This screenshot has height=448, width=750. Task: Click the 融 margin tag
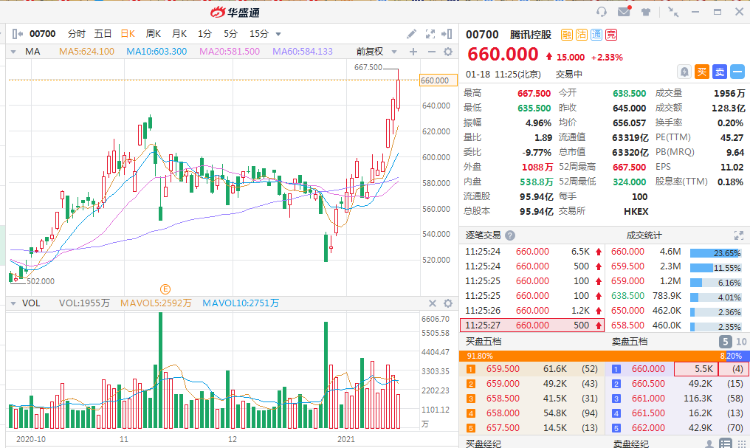(x=566, y=34)
